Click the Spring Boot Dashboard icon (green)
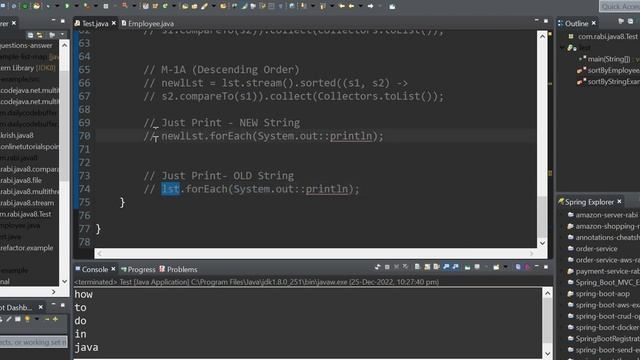This screenshot has height=360, width=640. coord(25,6)
